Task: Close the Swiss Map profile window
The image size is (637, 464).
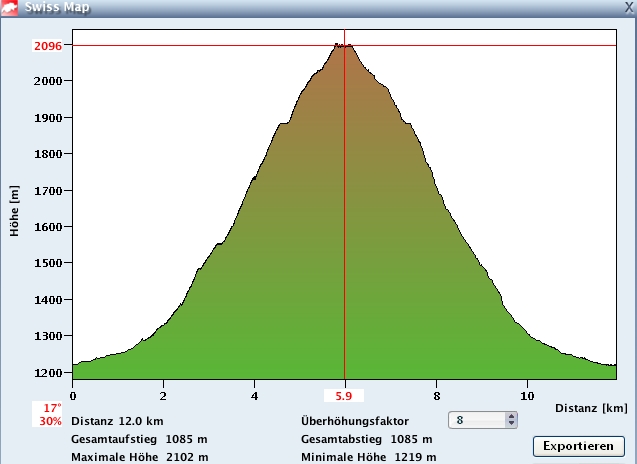Action: point(627,6)
